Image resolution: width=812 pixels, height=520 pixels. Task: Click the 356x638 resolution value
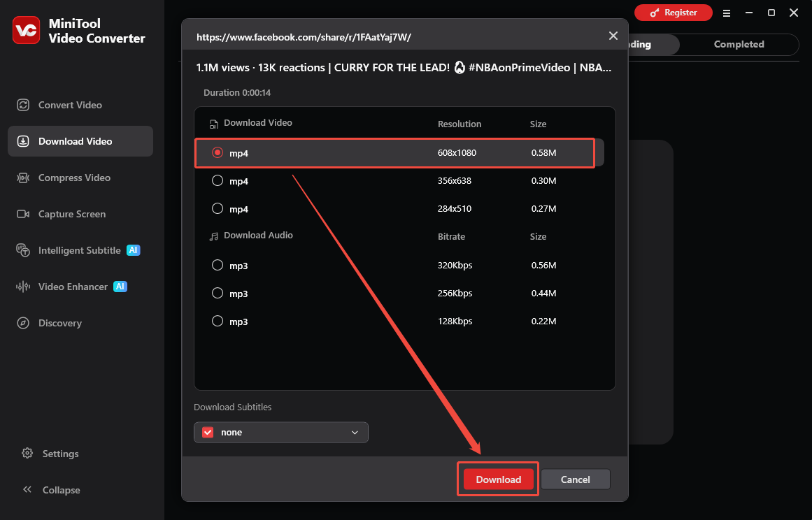454,180
